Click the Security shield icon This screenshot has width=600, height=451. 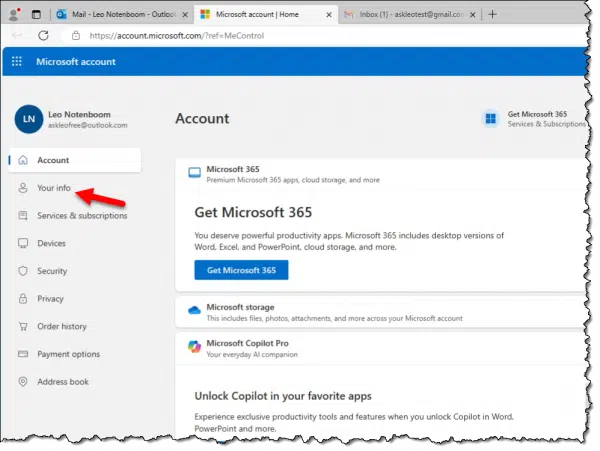[x=23, y=271]
